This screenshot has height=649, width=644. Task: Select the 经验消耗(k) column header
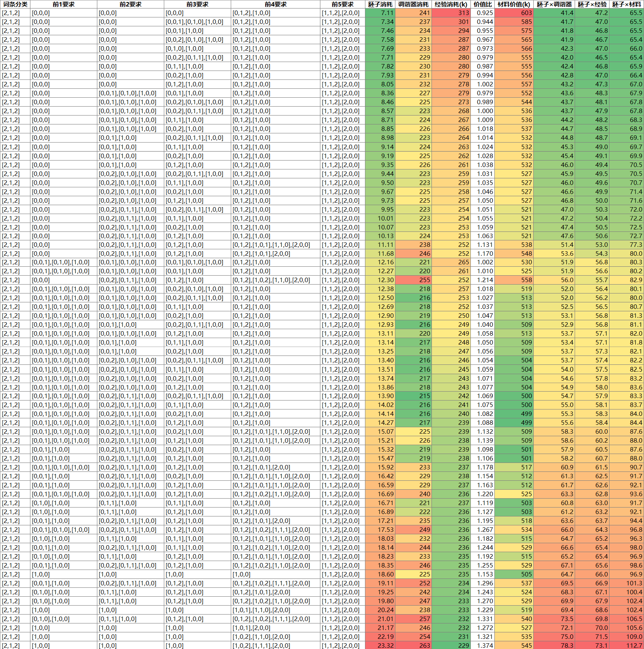click(451, 4)
